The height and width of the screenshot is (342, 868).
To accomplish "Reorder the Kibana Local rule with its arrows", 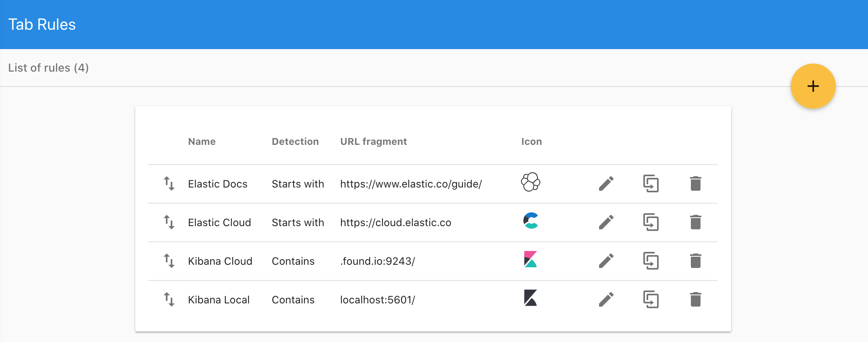I will [x=169, y=299].
